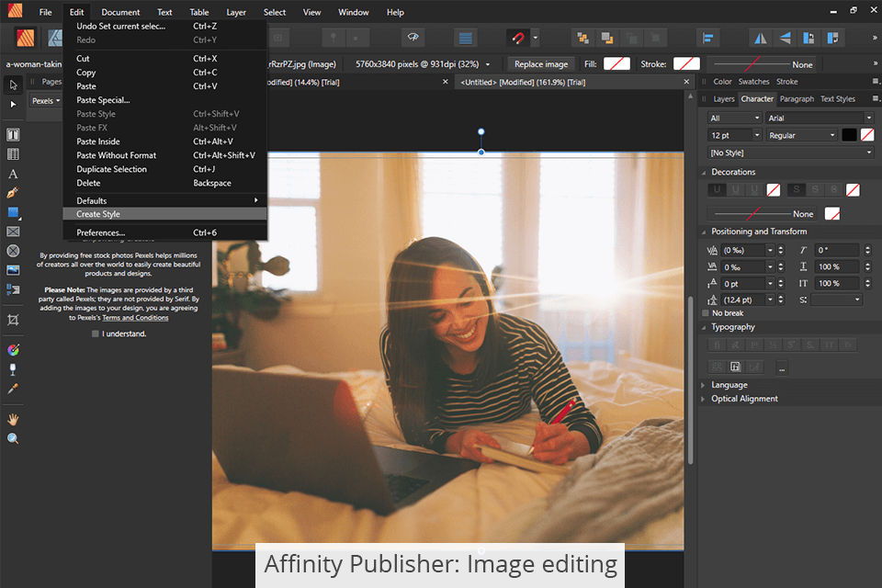This screenshot has width=882, height=588.
Task: Click the typography more options button
Action: pyautogui.click(x=781, y=367)
